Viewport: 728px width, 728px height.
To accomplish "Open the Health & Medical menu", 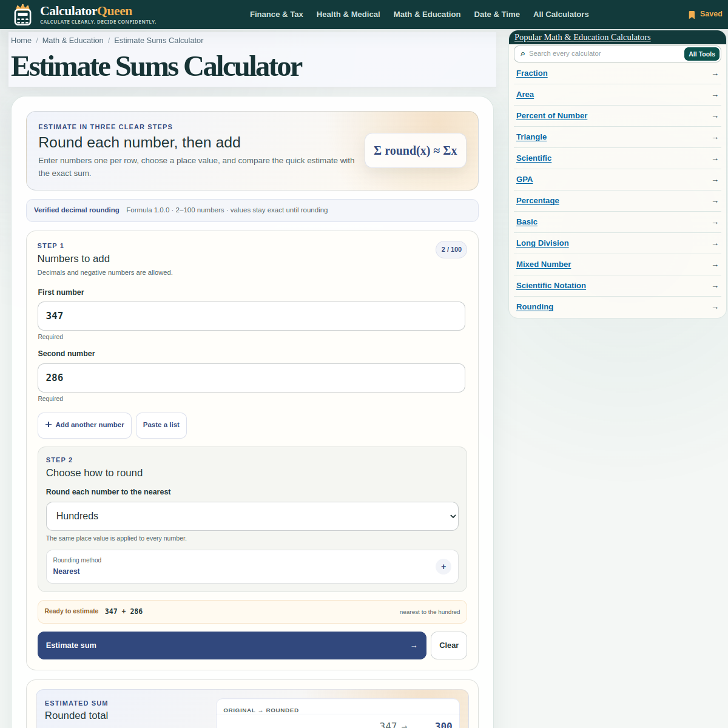I will point(348,15).
